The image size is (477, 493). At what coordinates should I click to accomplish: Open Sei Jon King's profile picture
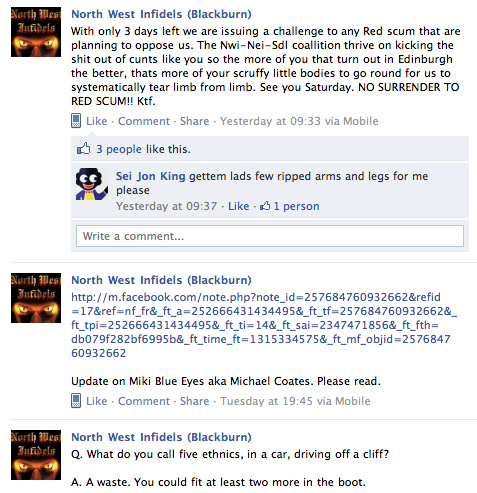click(x=92, y=184)
